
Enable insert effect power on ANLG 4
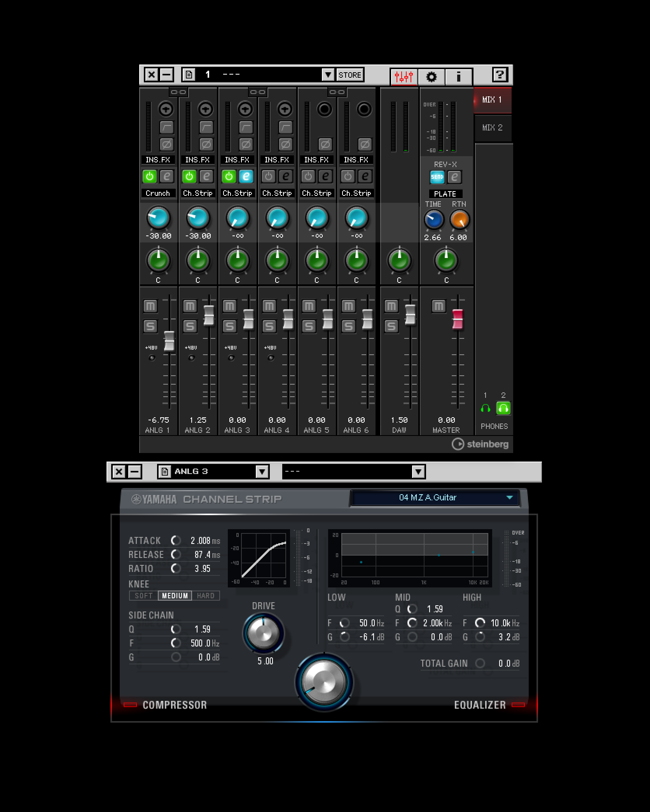269,176
